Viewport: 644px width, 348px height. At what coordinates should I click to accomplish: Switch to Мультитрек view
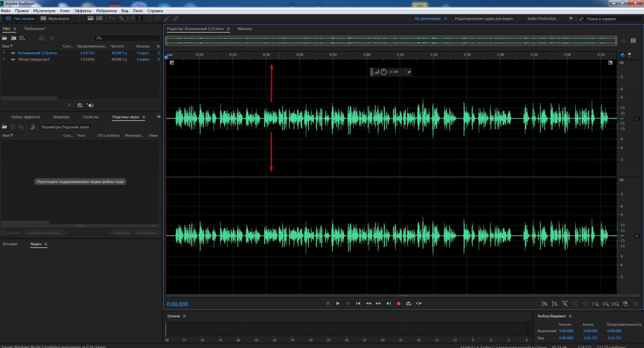coord(55,18)
